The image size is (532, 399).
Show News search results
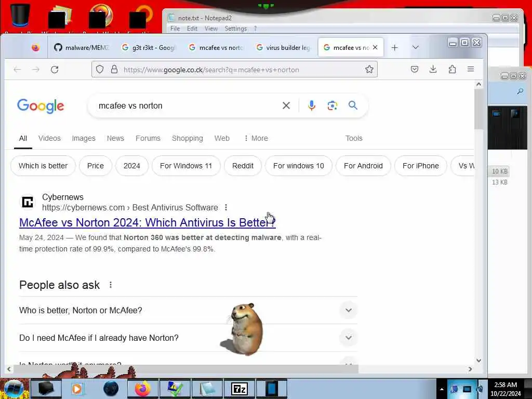(x=115, y=138)
